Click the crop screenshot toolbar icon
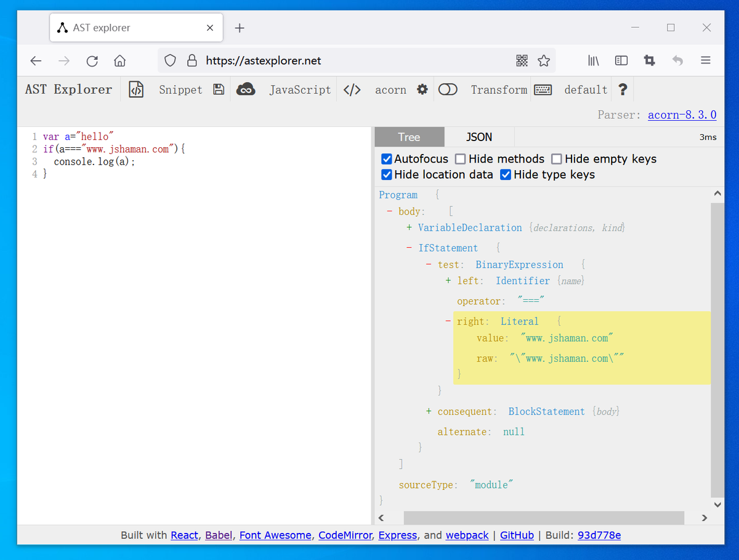Viewport: 739px width, 560px height. point(649,60)
